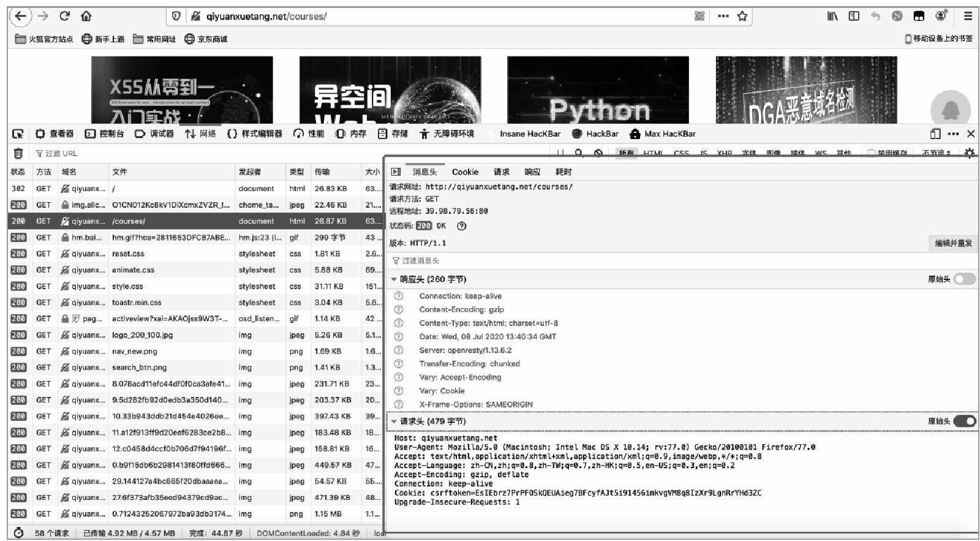Image resolution: width=980 pixels, height=541 pixels.
Task: Open the 京东商城 bookmark link
Action: [x=206, y=39]
